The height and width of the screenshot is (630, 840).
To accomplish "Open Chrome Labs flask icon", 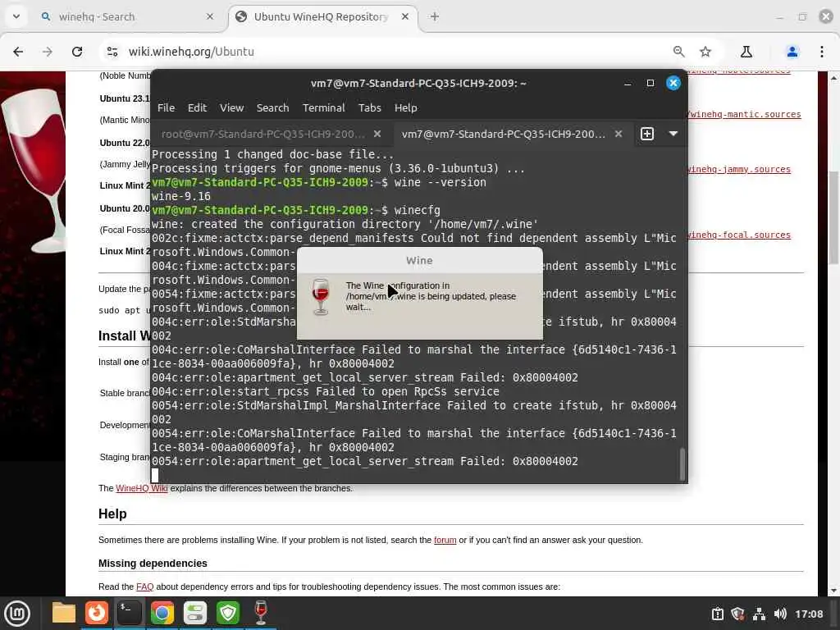I will 746,52.
